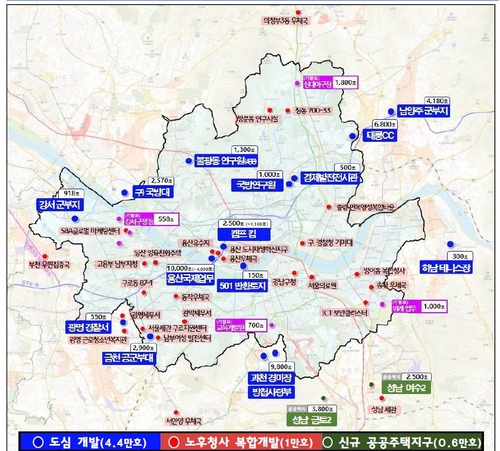Screen dimensions: 500x451
Task: Click the 방첩사령부 label
Action: (x=271, y=392)
